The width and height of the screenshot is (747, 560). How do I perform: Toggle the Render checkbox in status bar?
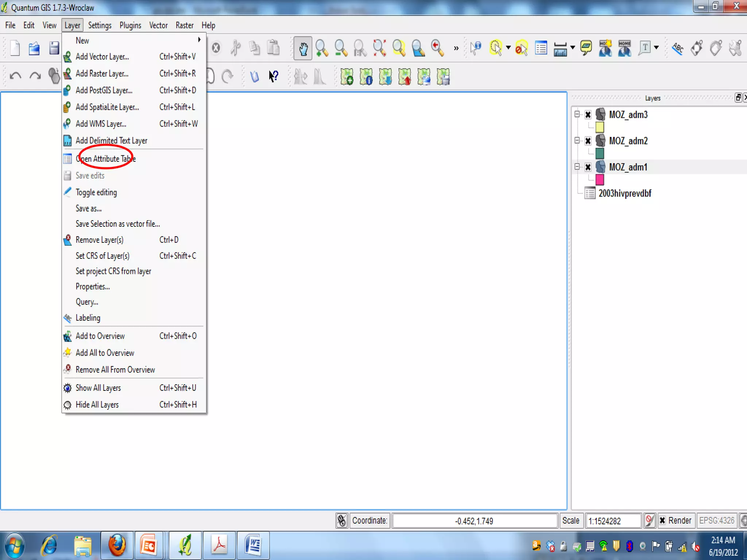[x=662, y=520]
